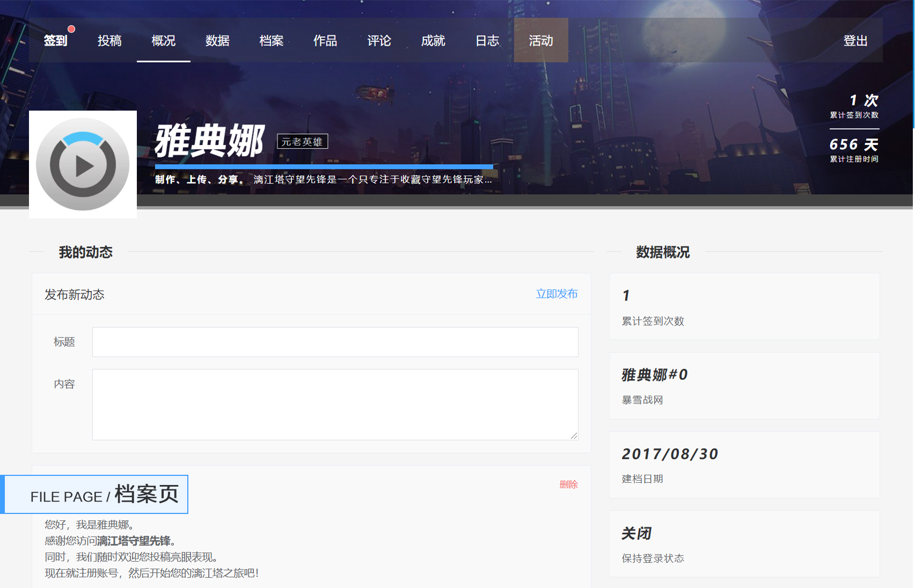Image resolution: width=915 pixels, height=588 pixels.
Task: Focus the 标题 title input field
Action: point(335,342)
